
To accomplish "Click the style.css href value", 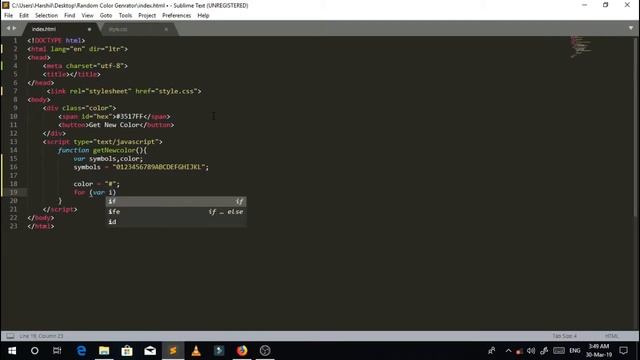I will coord(176,91).
